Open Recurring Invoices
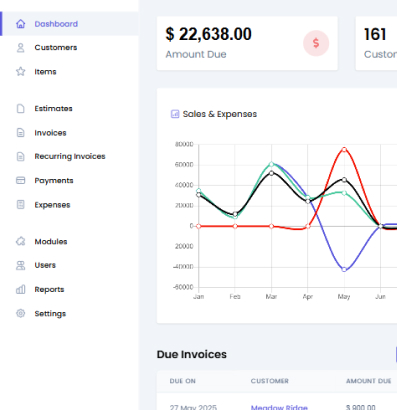Screen dimensions: 397x410 [69, 156]
